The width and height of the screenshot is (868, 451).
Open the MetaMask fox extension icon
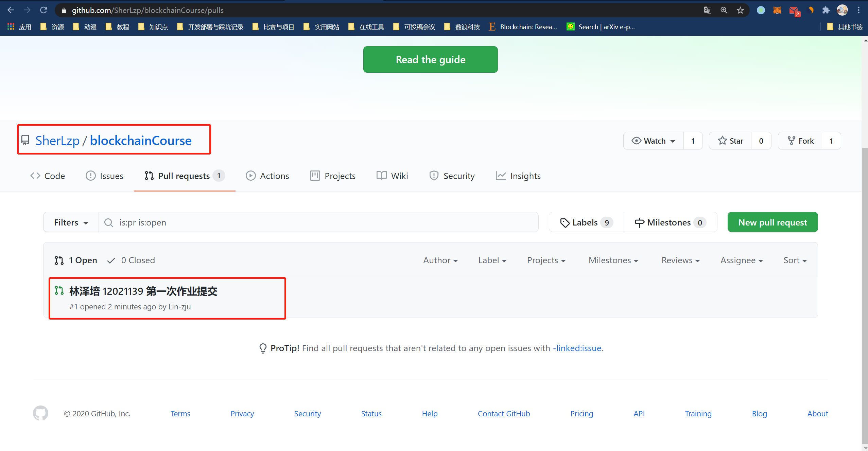pos(777,10)
